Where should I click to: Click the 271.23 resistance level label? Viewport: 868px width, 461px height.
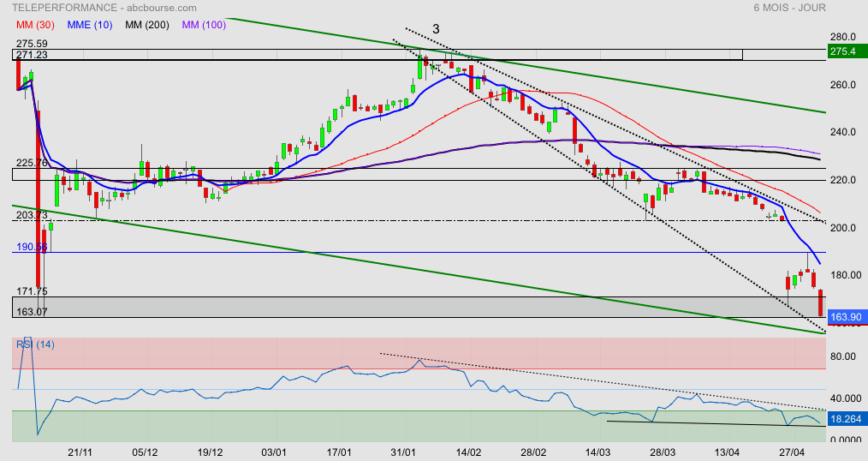(x=32, y=55)
